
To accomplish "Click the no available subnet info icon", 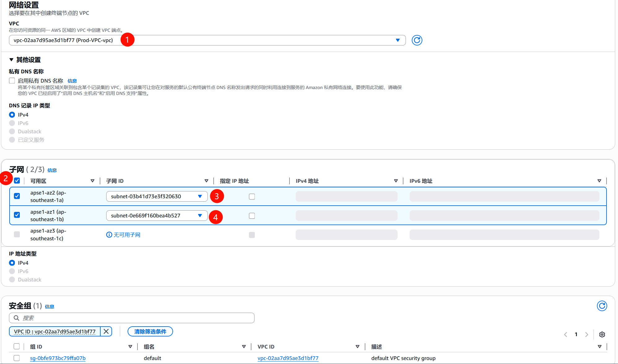I will point(109,235).
